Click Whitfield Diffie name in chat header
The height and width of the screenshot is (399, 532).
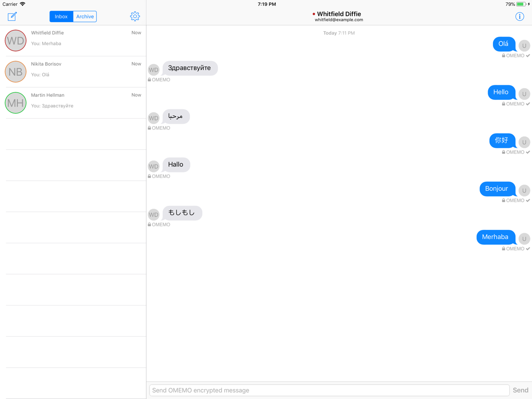(x=339, y=14)
